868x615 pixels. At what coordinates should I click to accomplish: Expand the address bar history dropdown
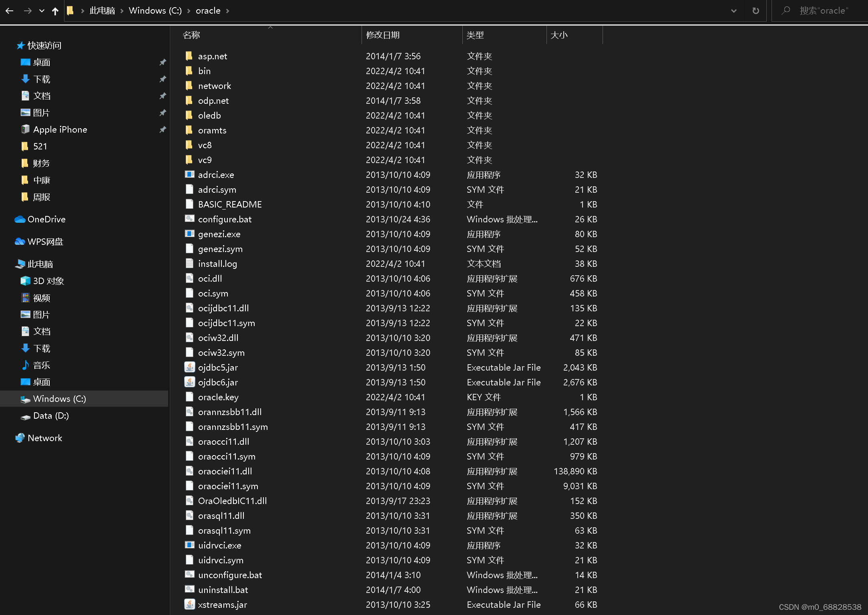click(x=733, y=11)
